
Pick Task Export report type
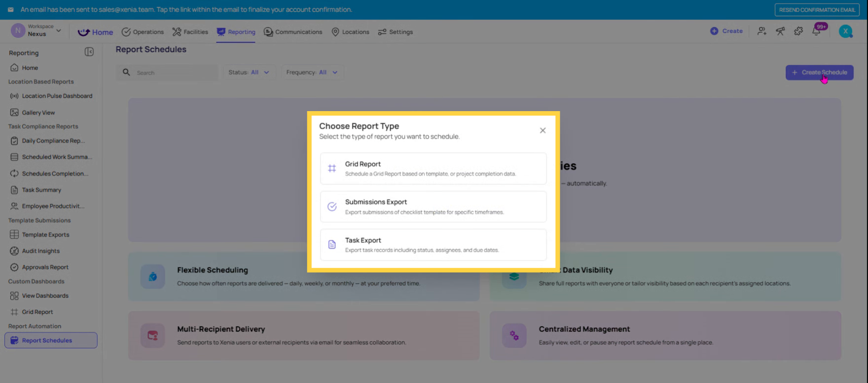coord(433,245)
